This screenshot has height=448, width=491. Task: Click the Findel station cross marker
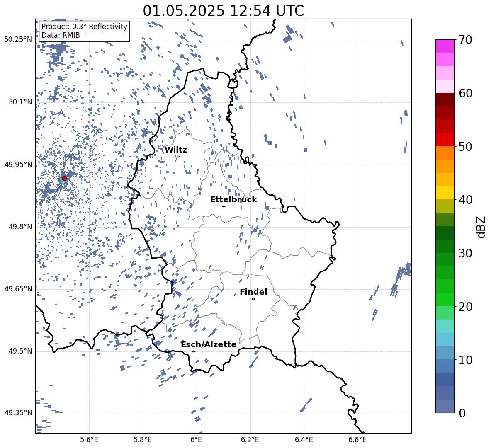pyautogui.click(x=253, y=299)
